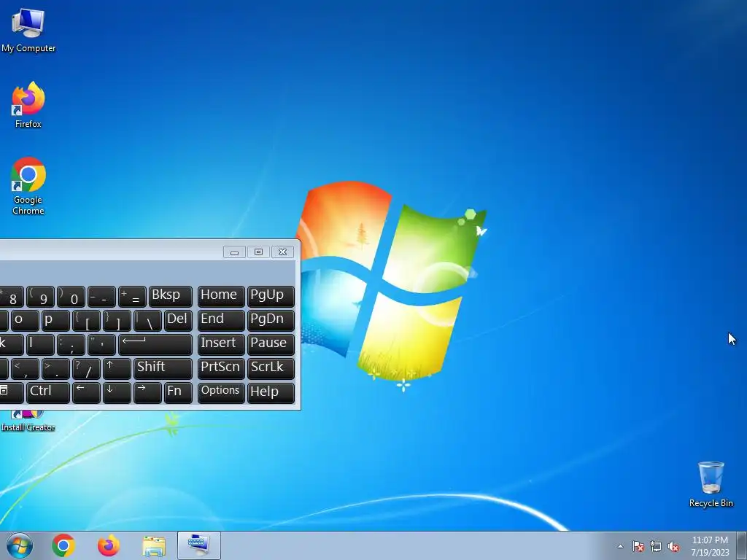Viewport: 747px width, 560px height.
Task: Show hidden system tray icons arrow
Action: [620, 546]
